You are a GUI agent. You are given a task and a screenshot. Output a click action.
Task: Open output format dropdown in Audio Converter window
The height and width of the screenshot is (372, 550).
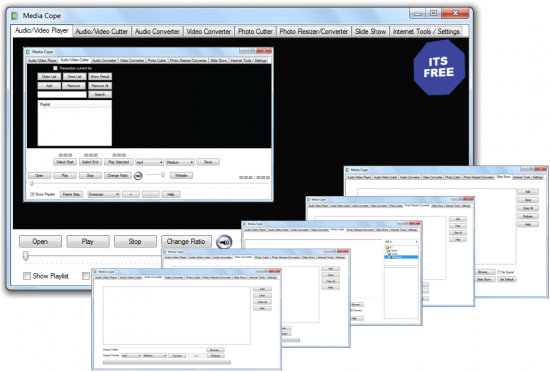[x=131, y=356]
